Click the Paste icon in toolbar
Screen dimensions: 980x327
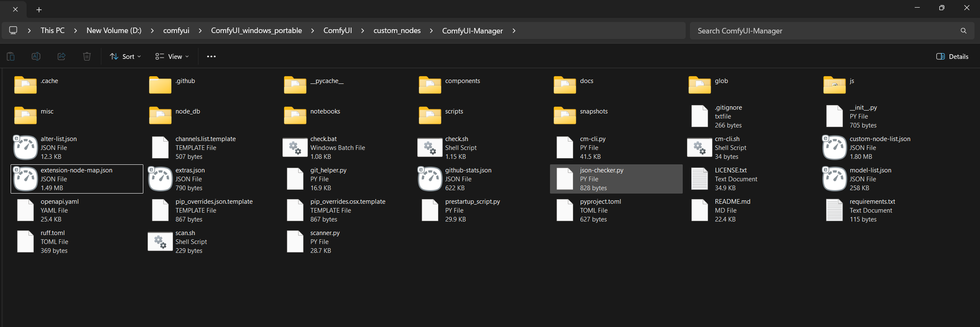click(11, 56)
